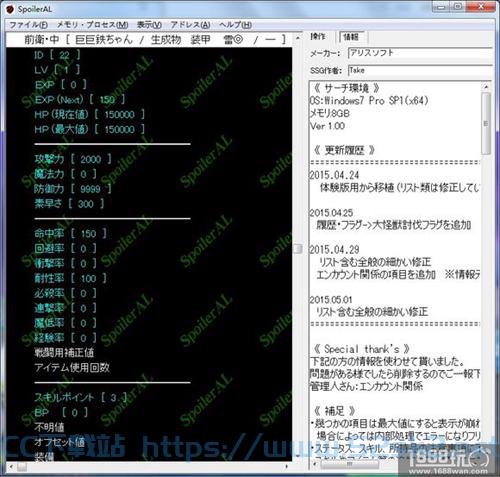Expand the 不明値 entry
Screen dimensions: 500x477
point(49,427)
